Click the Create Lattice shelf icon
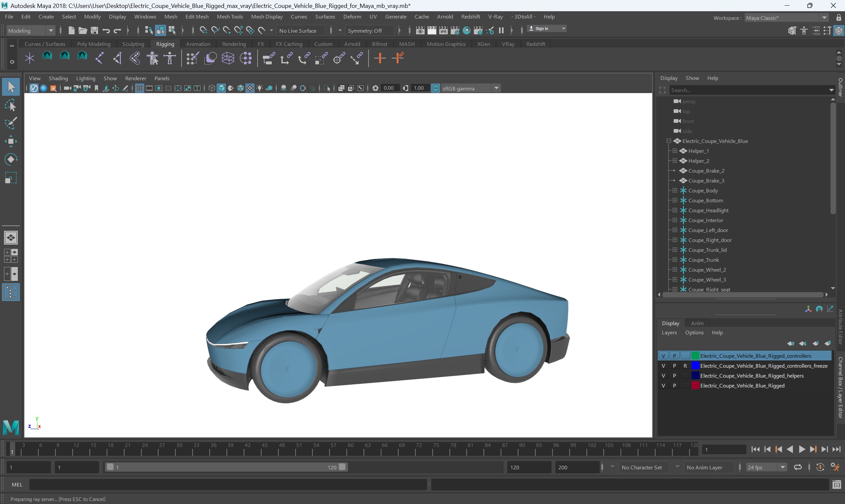The image size is (845, 504). point(228,58)
